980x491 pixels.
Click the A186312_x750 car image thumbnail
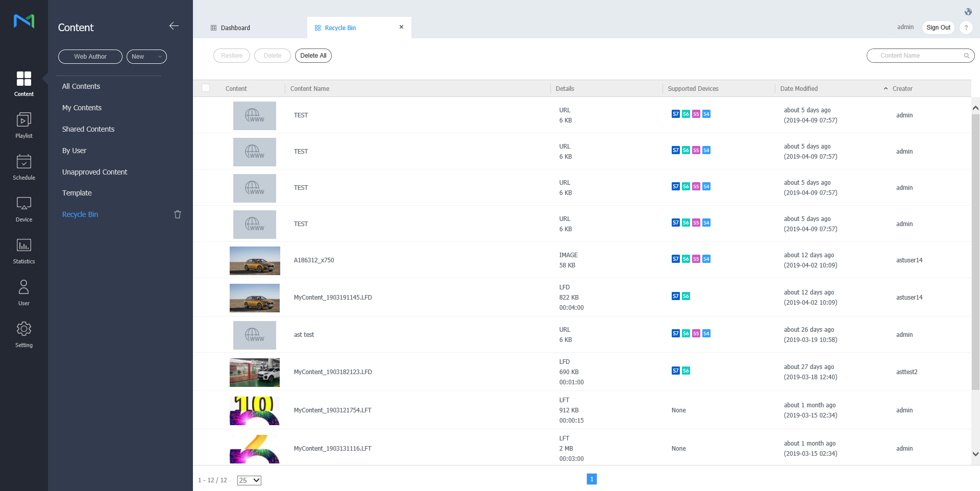[x=255, y=260]
